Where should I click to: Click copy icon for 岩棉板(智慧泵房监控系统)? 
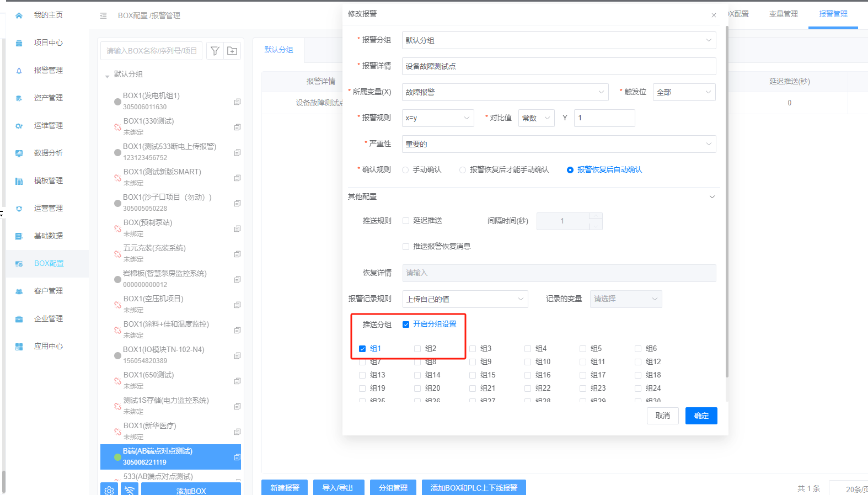tap(237, 279)
